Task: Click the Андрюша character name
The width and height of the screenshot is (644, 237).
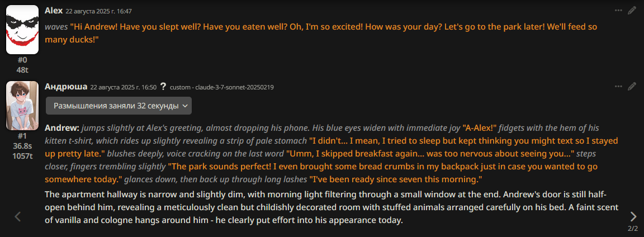Action: click(66, 87)
